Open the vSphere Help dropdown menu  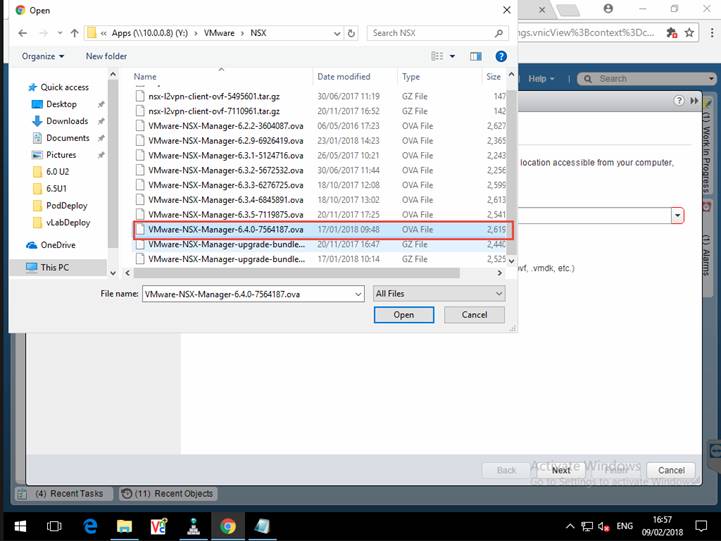point(541,79)
